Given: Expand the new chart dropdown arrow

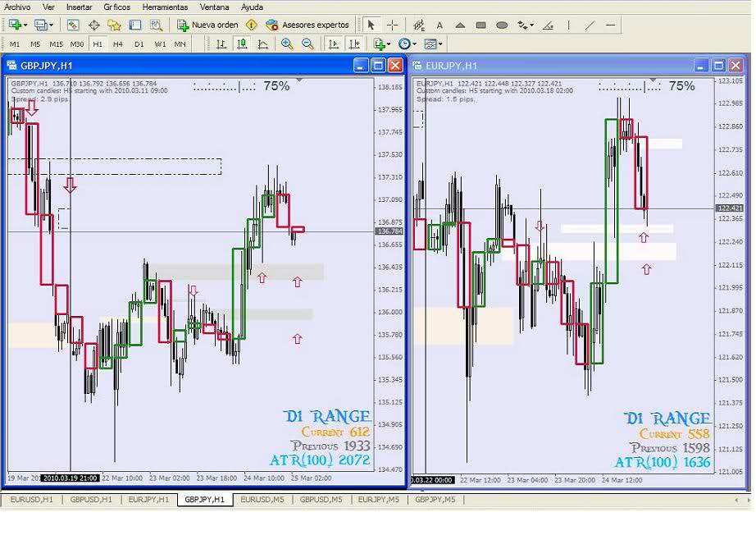Looking at the screenshot, I should coord(29,25).
